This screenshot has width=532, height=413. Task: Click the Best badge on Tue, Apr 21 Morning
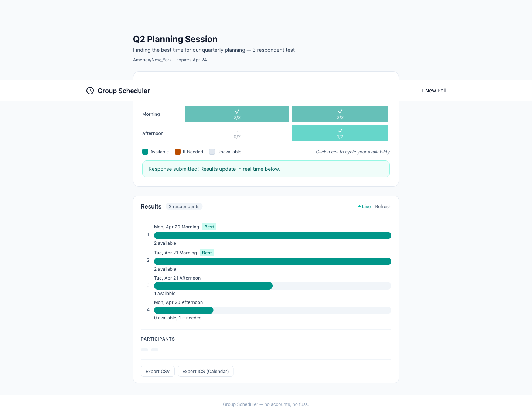click(207, 253)
